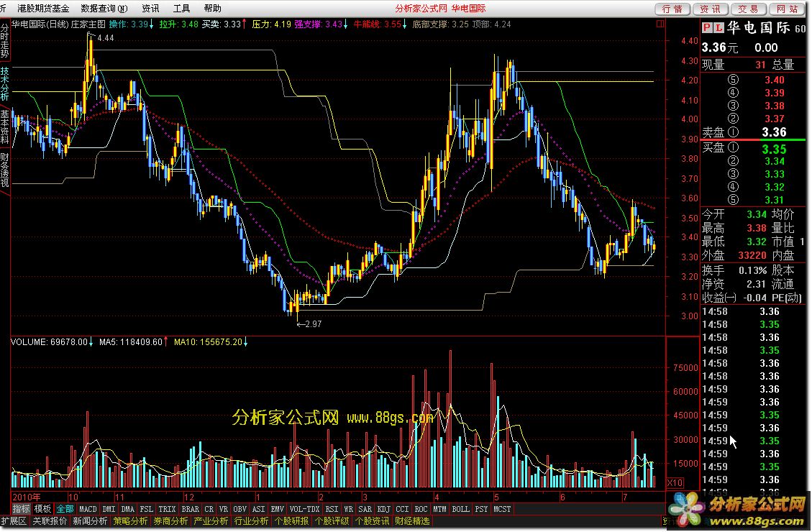Select the CCI indicator
This screenshot has width=812, height=532.
click(402, 509)
